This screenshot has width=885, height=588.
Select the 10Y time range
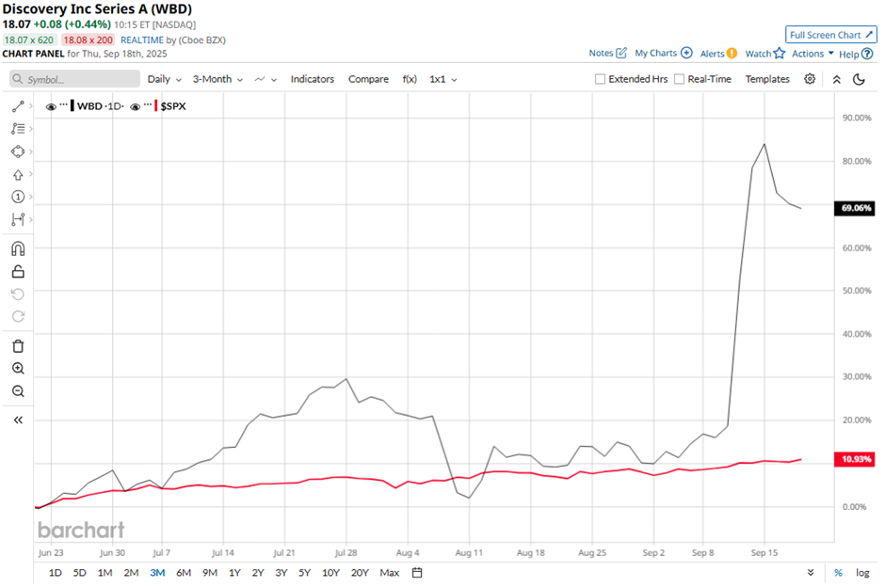[x=330, y=573]
